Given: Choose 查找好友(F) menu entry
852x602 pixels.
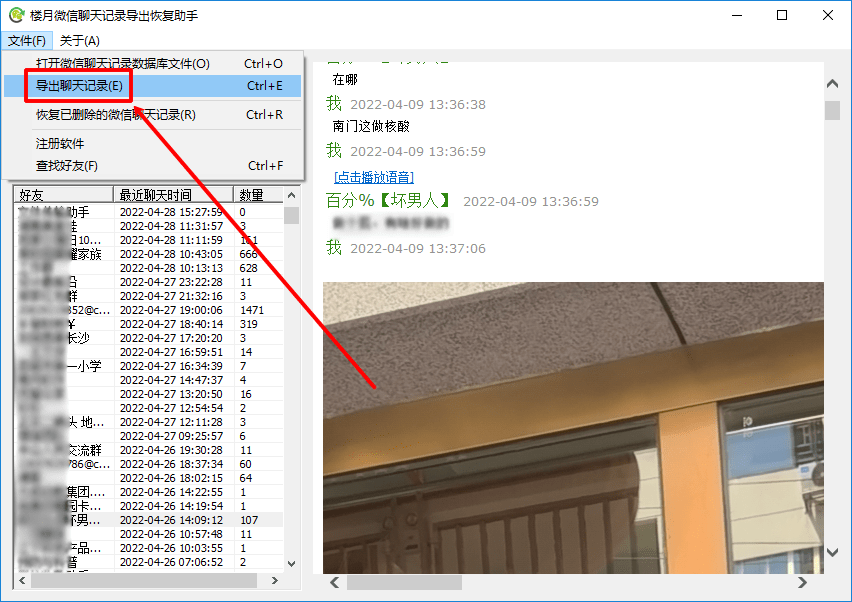Looking at the screenshot, I should (152, 166).
